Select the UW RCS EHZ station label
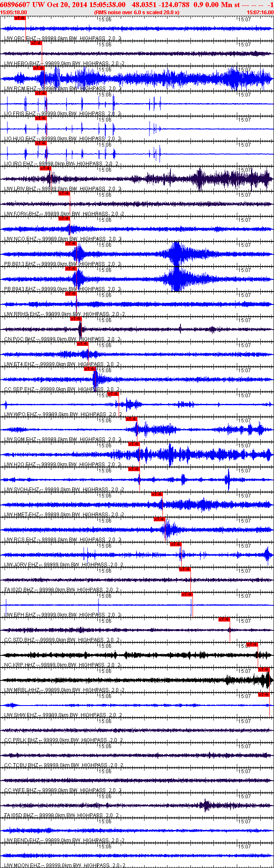This screenshot has height=868, width=274. [20, 540]
